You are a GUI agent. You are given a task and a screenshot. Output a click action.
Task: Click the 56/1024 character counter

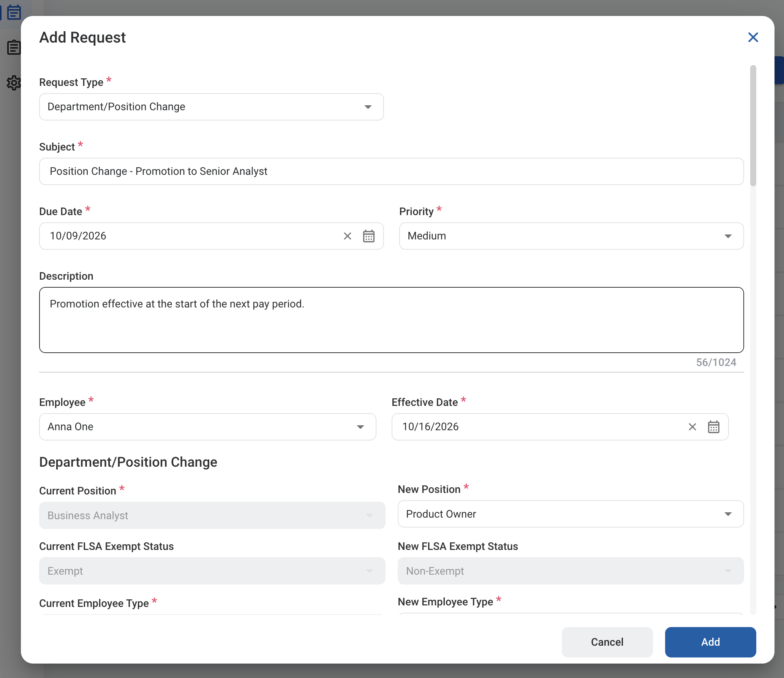pos(716,362)
